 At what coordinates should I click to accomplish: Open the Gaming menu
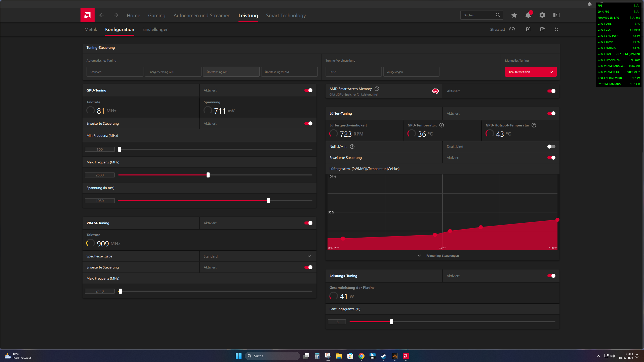coord(156,15)
